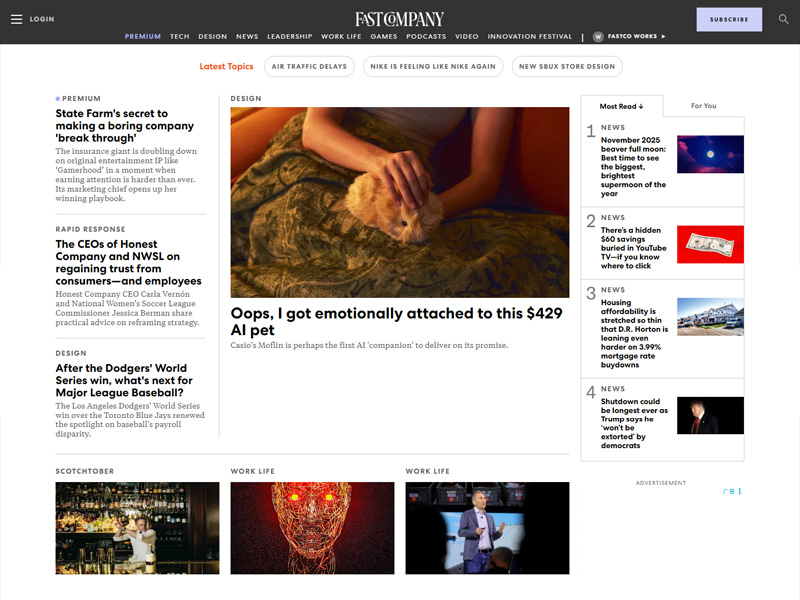Open search on Fast Company header
Screen dimensions: 800x600
click(784, 18)
